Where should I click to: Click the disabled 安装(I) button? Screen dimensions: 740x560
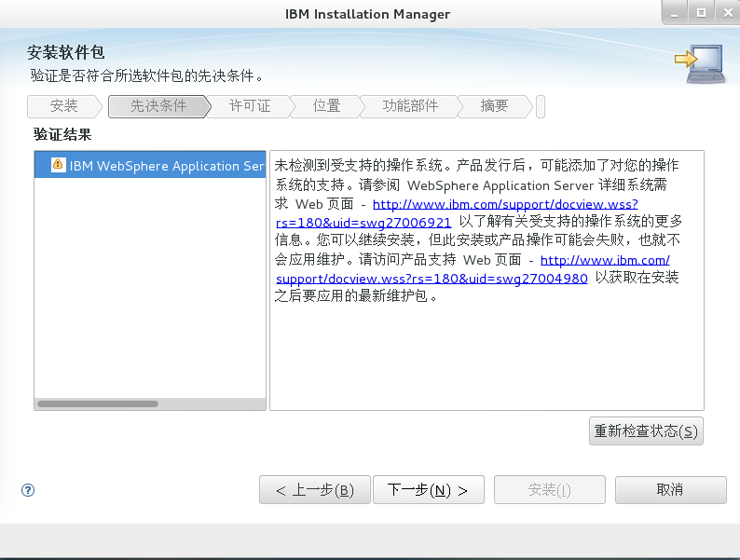(550, 490)
